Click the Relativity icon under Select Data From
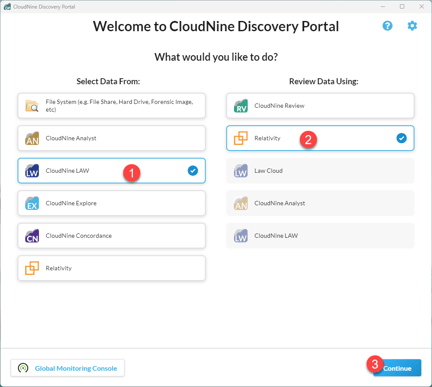The width and height of the screenshot is (432, 387). (x=32, y=268)
